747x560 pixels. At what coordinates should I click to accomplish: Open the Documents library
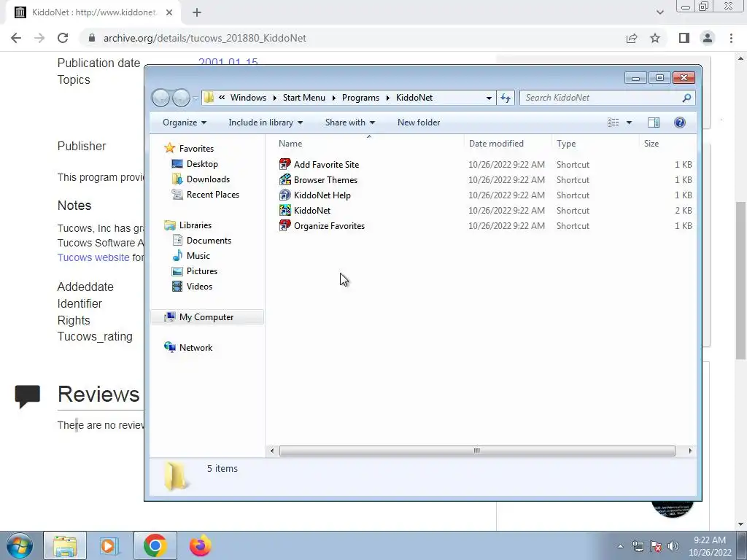(x=209, y=241)
